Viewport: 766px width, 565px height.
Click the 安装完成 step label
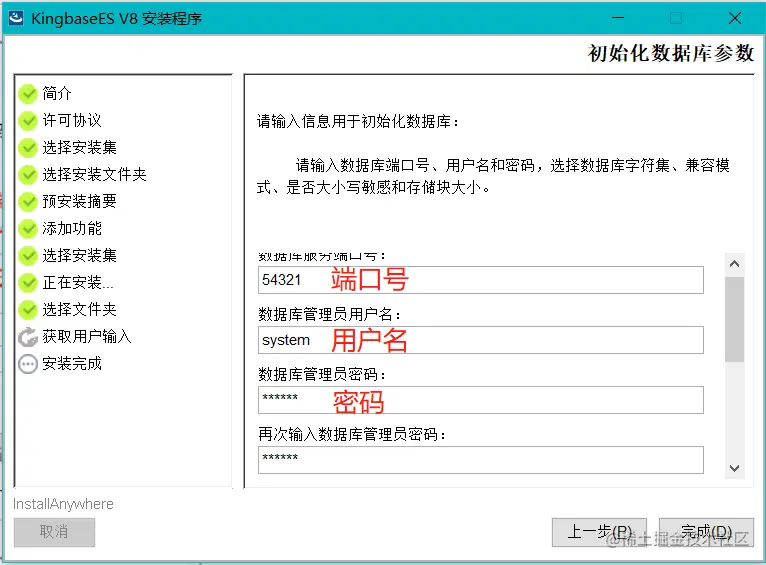tap(72, 363)
